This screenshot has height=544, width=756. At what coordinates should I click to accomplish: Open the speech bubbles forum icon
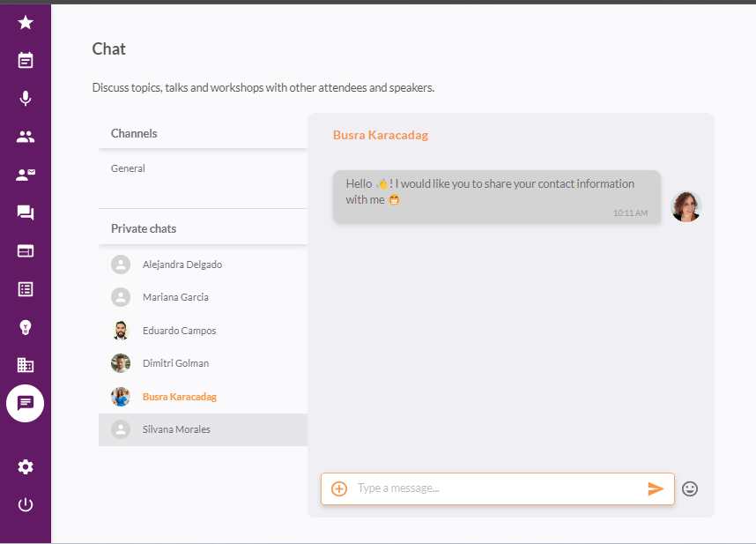pos(26,212)
